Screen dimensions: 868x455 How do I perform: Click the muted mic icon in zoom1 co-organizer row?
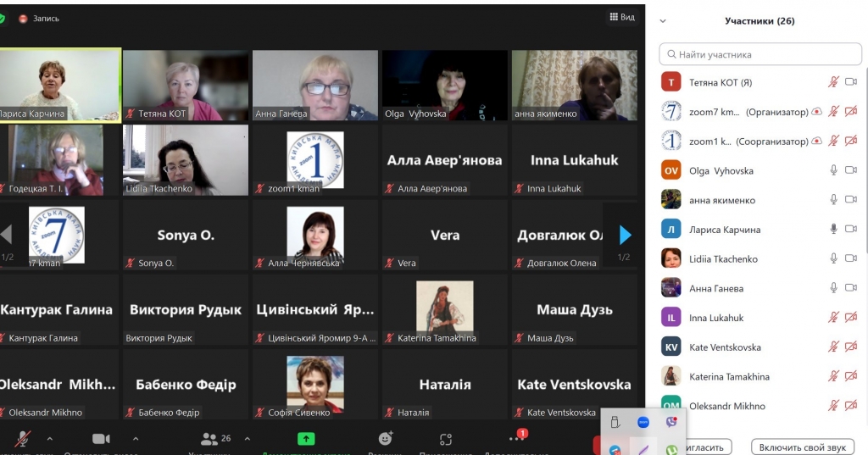point(833,141)
